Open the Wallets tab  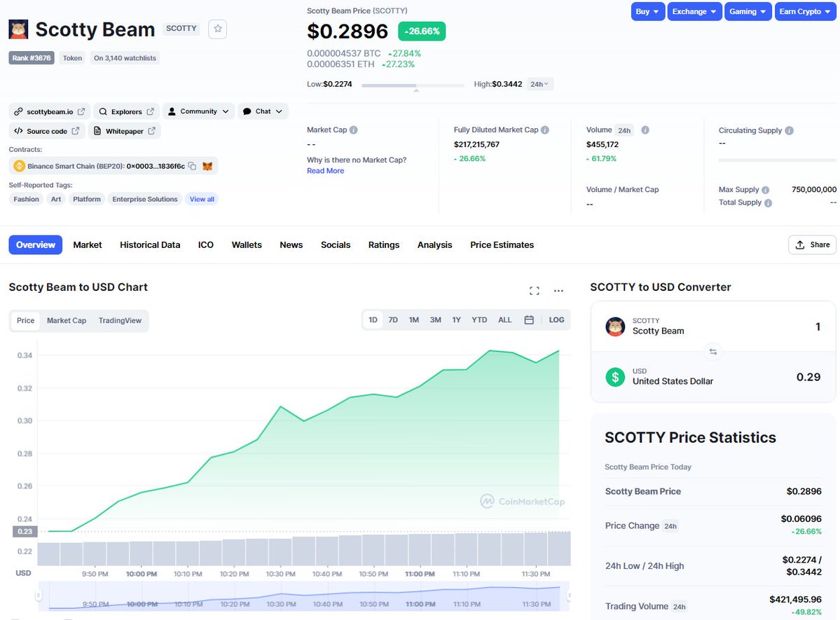tap(247, 245)
